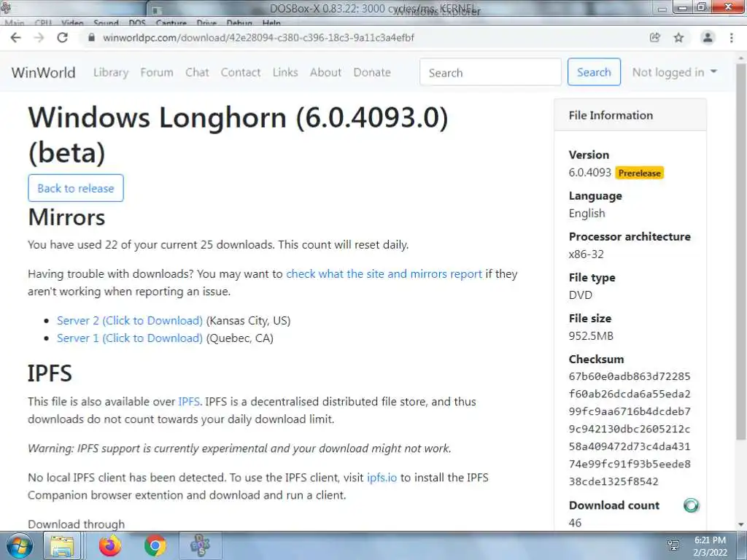Screen dimensions: 747x560
Task: Download from Server 2 Kansas City
Action: [x=130, y=321]
